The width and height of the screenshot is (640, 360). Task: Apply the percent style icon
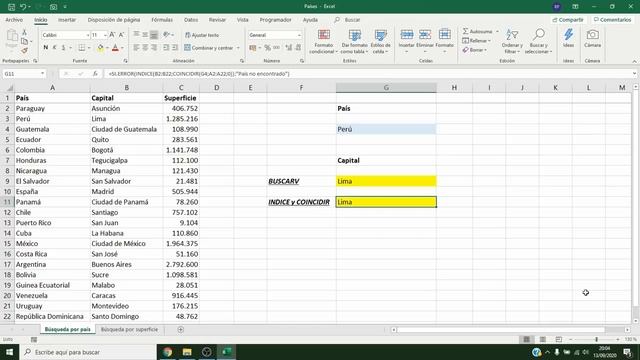click(267, 48)
